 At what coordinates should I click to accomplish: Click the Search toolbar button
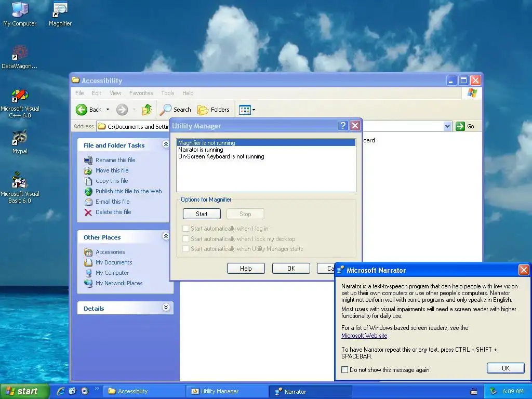pyautogui.click(x=176, y=110)
